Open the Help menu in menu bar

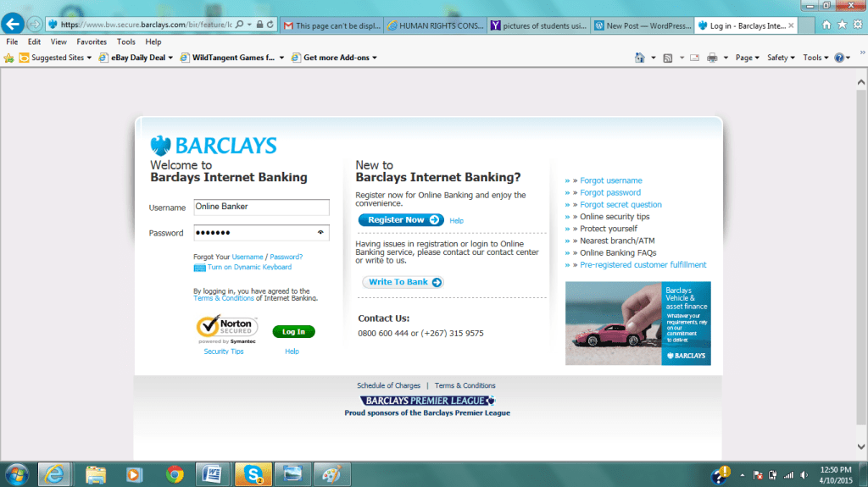pos(153,42)
